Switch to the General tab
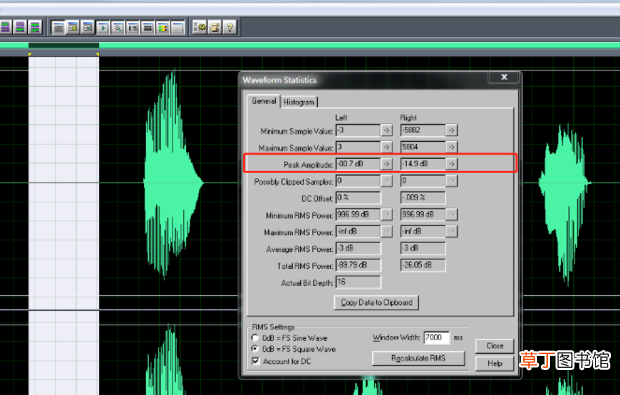 (264, 101)
